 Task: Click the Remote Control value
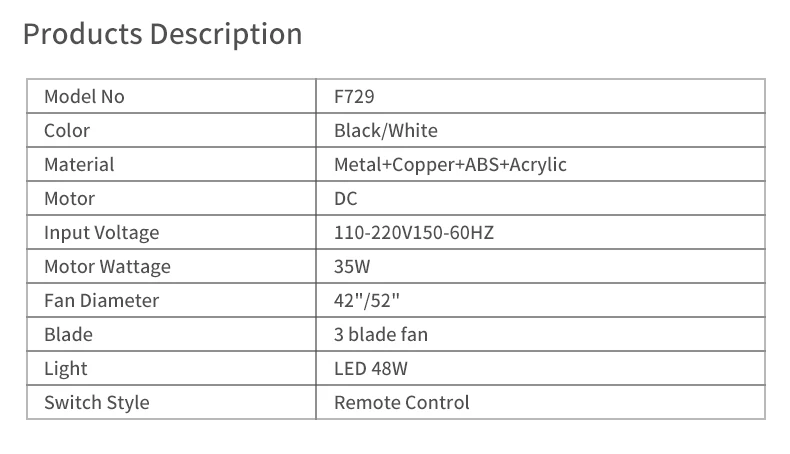(x=402, y=403)
